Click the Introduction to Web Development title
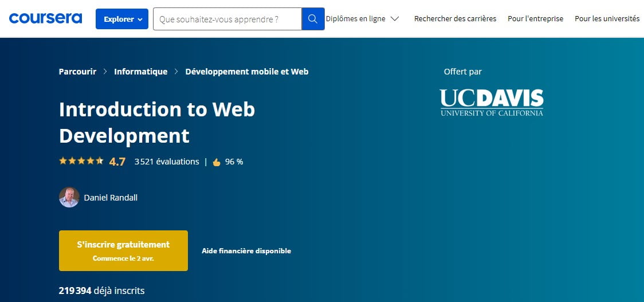Viewport: 644px width, 302px height. click(157, 123)
